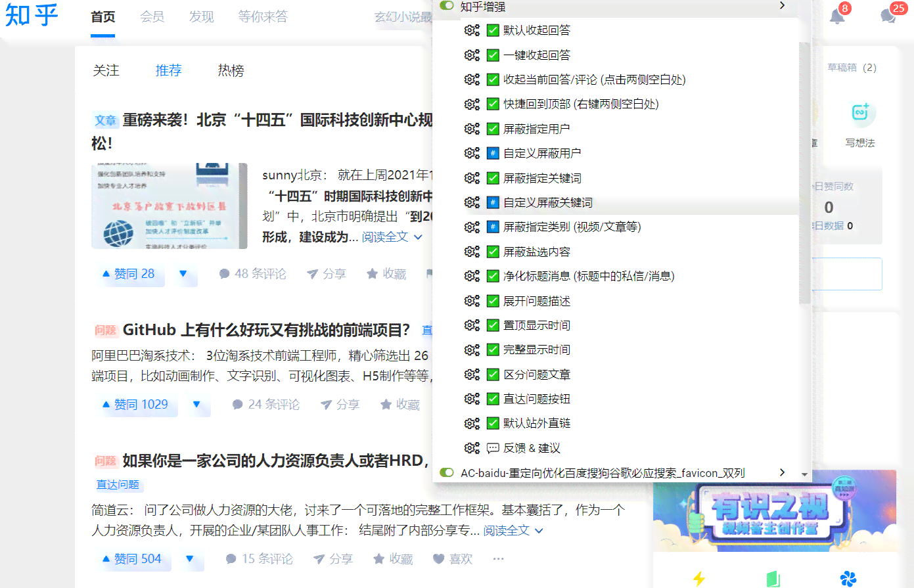The height and width of the screenshot is (588, 914).
Task: Click the menu scroll-down arrow
Action: click(804, 474)
